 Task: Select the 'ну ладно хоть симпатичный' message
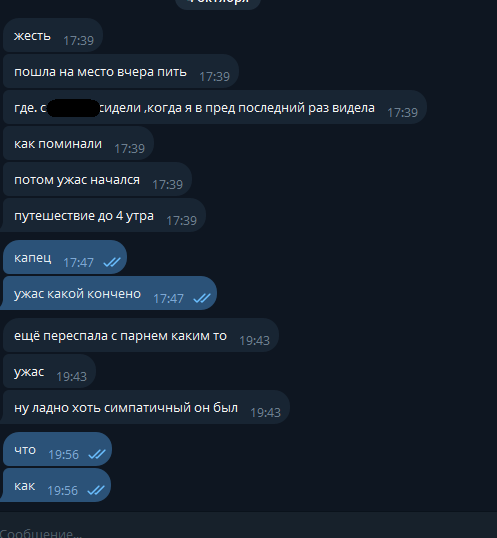pos(145,407)
